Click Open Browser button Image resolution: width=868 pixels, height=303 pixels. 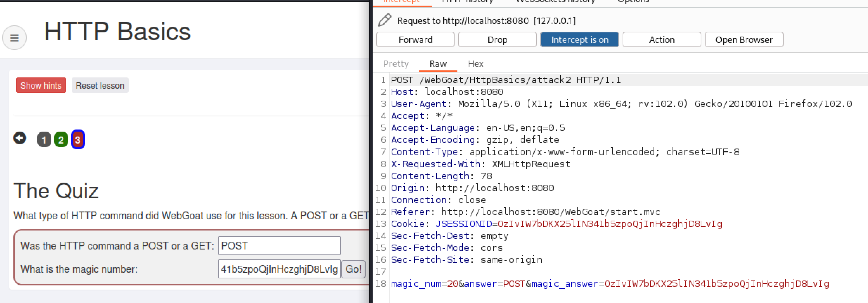click(744, 40)
